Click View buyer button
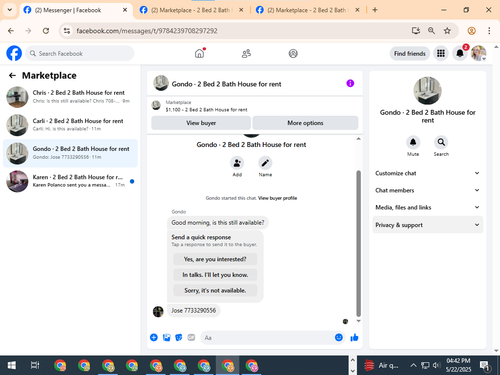Image resolution: width=500 pixels, height=375 pixels. pyautogui.click(x=201, y=123)
